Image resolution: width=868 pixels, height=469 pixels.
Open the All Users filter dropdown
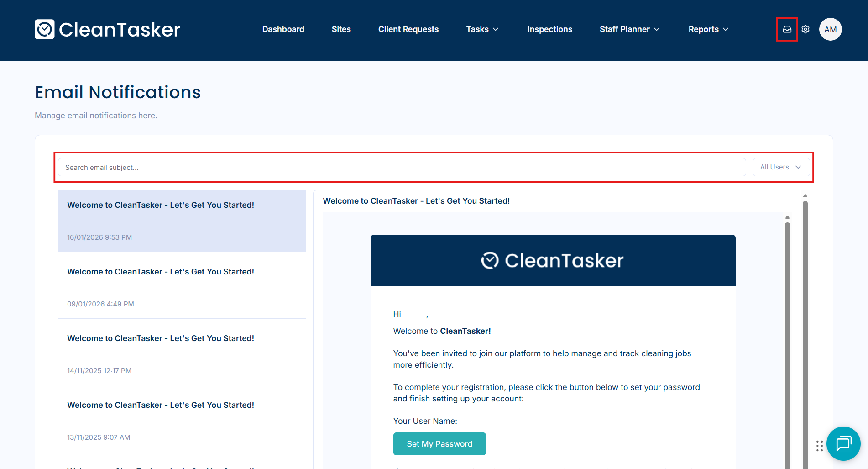pyautogui.click(x=781, y=167)
